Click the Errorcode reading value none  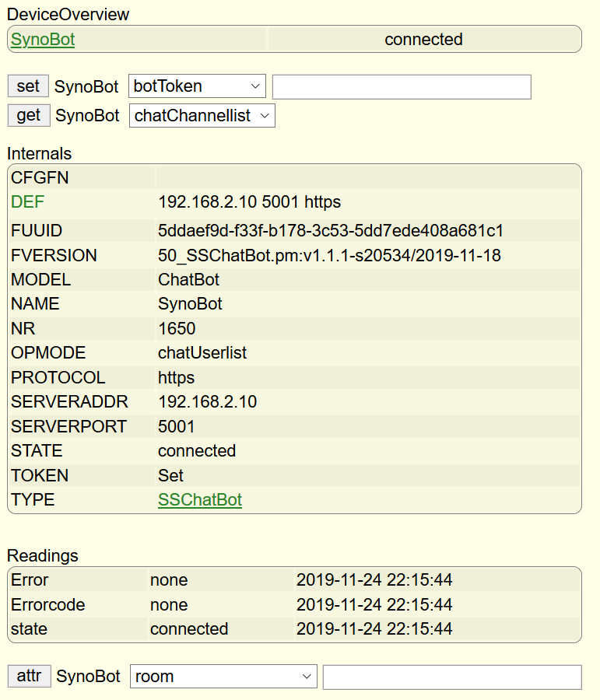[169, 605]
